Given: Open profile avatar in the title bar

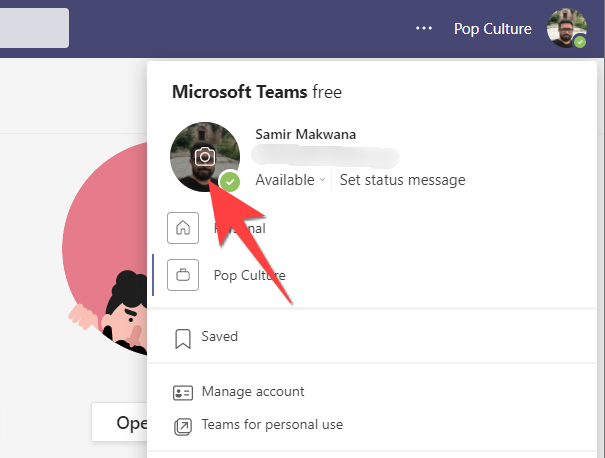Looking at the screenshot, I should 567,28.
